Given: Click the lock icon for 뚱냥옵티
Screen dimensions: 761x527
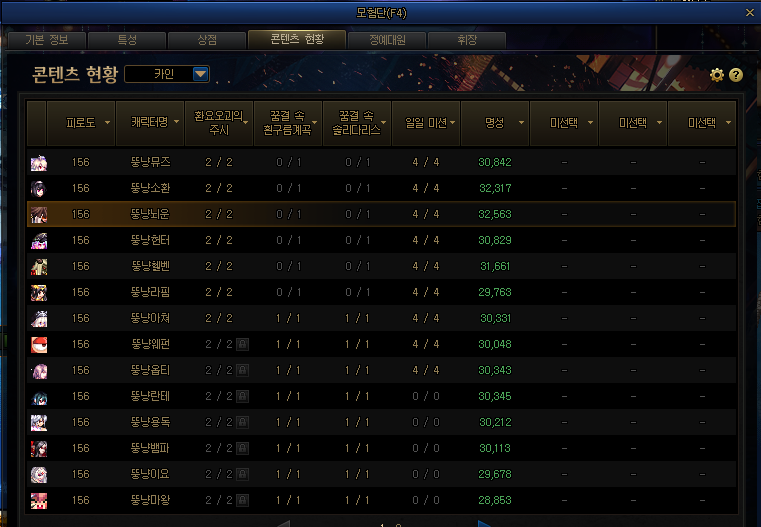Looking at the screenshot, I should click(242, 370).
